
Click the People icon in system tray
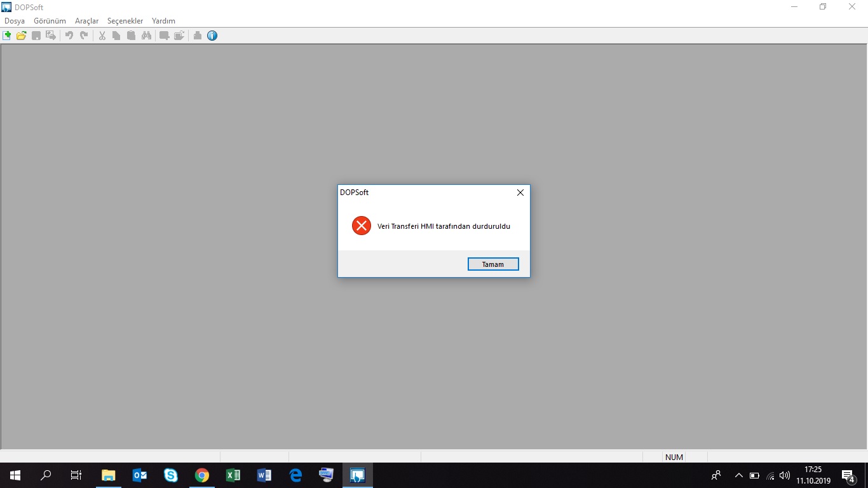(716, 475)
